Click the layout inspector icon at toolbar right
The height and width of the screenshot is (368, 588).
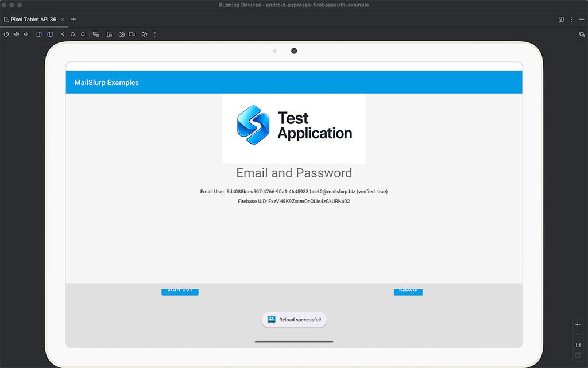point(582,34)
